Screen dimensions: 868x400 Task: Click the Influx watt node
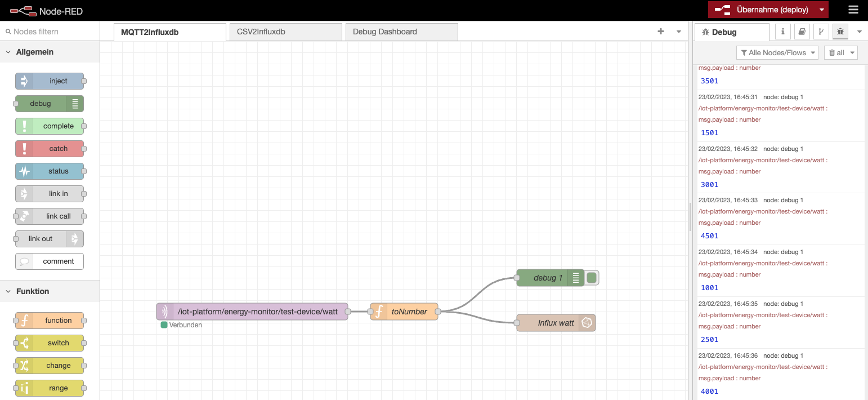point(556,323)
